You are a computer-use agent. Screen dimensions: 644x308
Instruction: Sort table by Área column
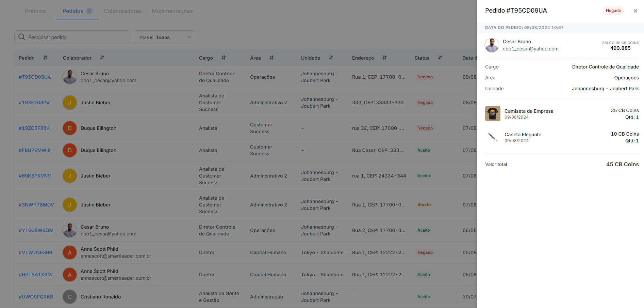[x=271, y=58]
